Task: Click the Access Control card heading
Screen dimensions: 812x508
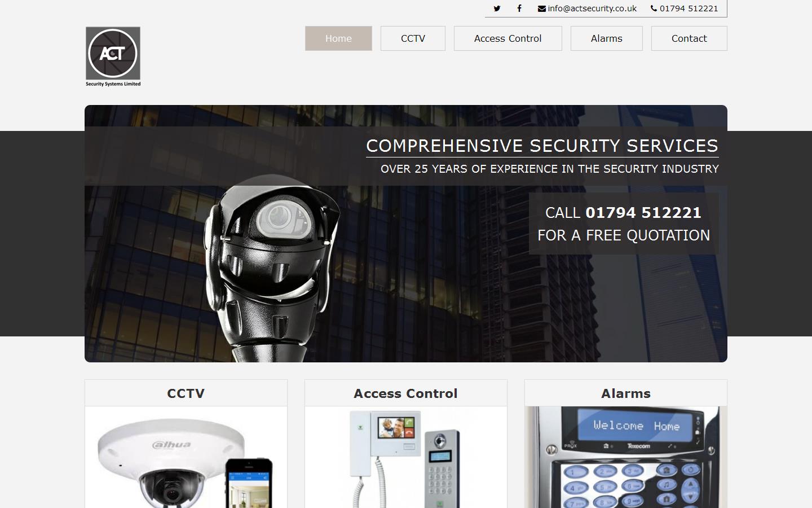Action: (406, 393)
